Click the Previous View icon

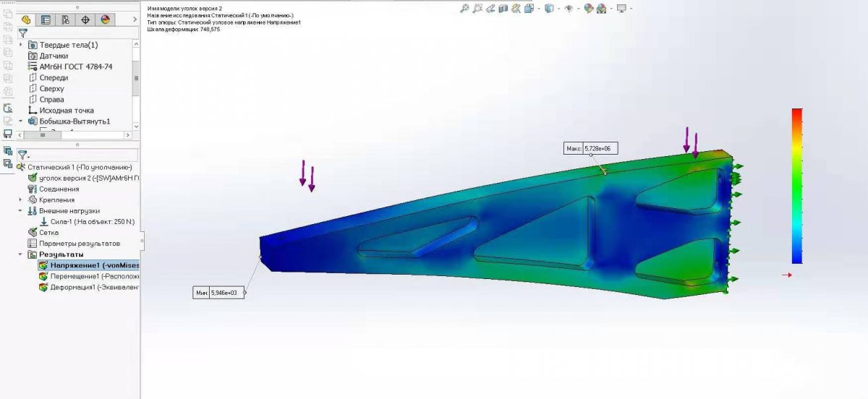[490, 9]
